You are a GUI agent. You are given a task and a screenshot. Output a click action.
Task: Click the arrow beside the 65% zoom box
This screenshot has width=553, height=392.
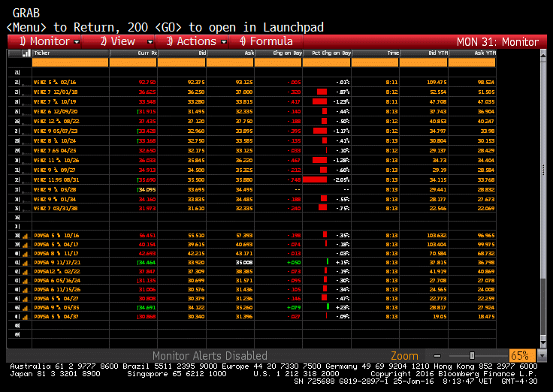541,356
